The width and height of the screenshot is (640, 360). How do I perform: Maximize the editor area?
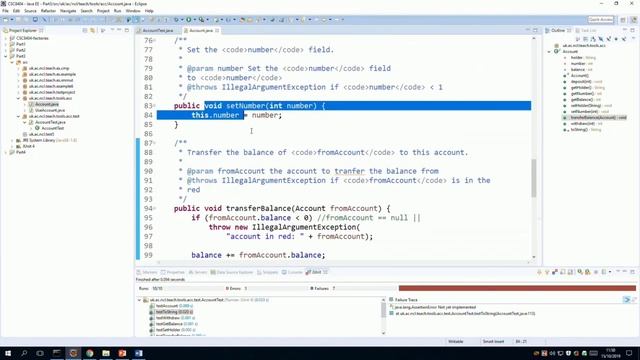point(536,31)
